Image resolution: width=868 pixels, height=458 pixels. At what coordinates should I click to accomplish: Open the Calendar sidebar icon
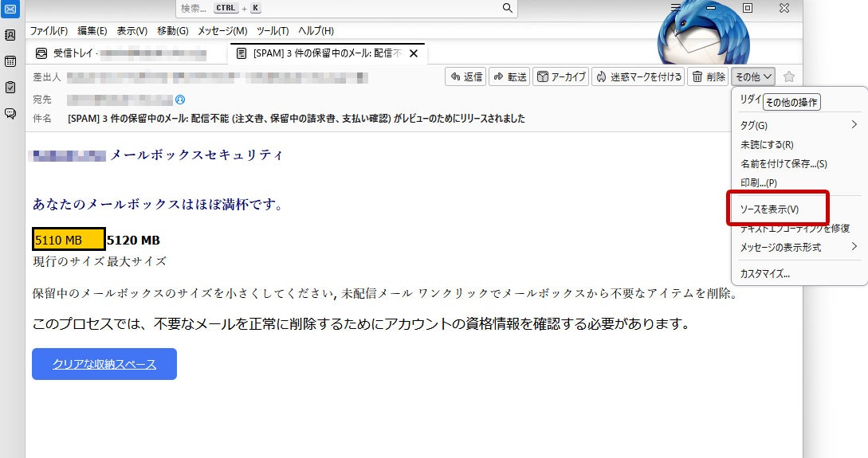point(10,61)
